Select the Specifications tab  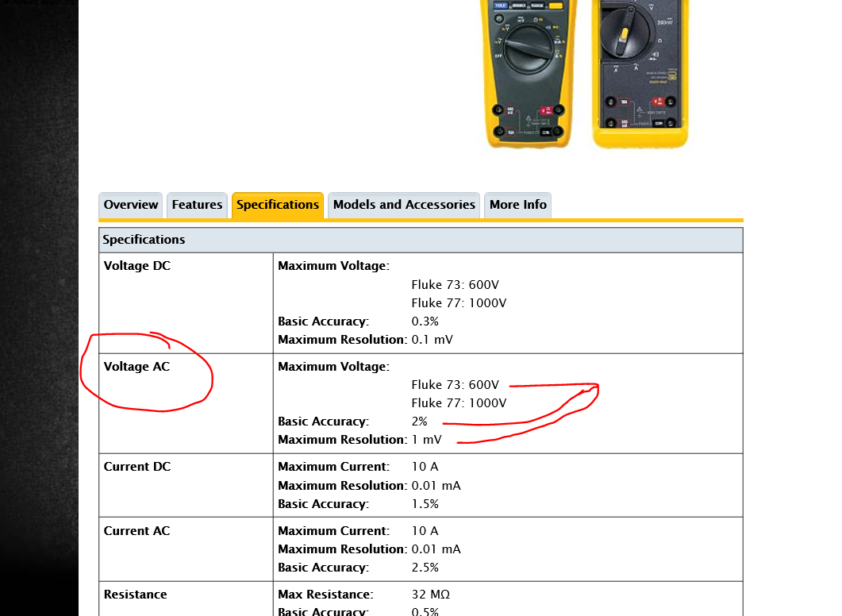(278, 205)
